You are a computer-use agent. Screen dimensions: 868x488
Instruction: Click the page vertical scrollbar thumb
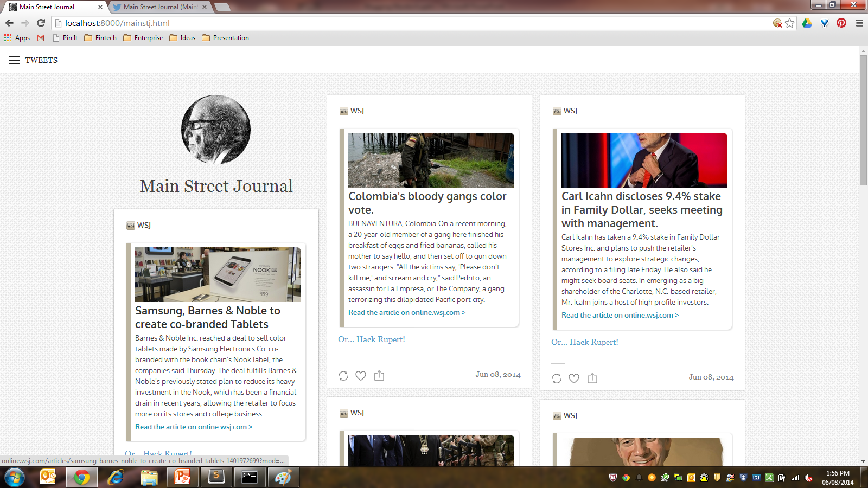coord(863,120)
